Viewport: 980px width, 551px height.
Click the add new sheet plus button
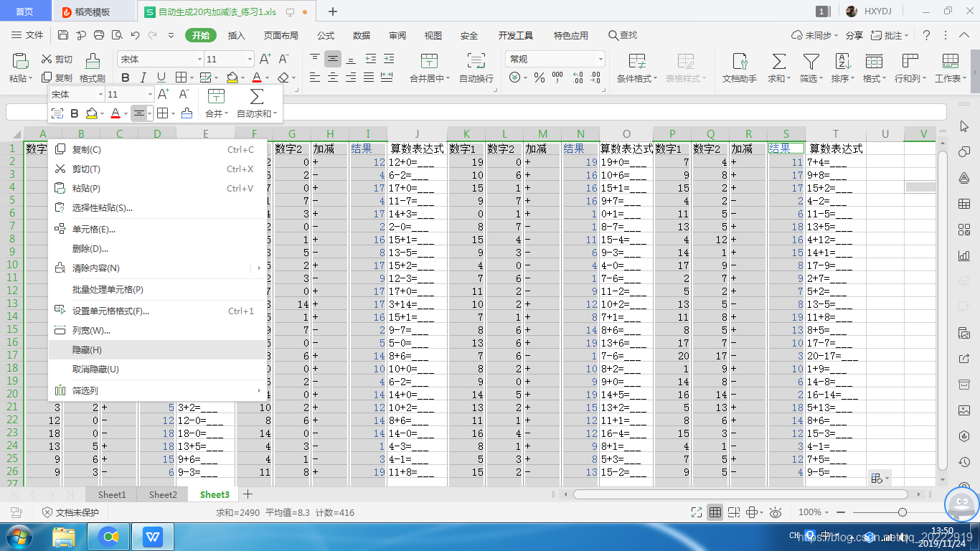pos(248,494)
